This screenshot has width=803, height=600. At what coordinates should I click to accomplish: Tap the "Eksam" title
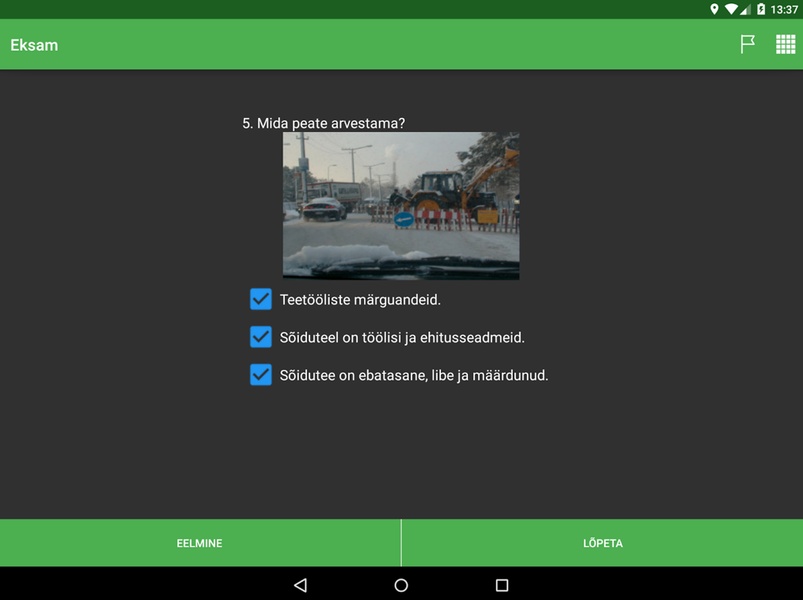tap(34, 45)
